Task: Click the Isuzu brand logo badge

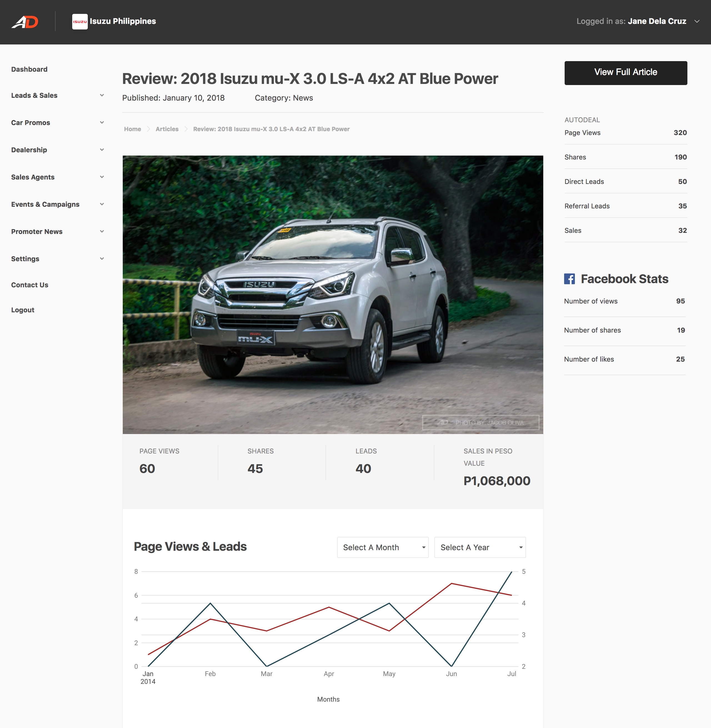Action: (79, 22)
